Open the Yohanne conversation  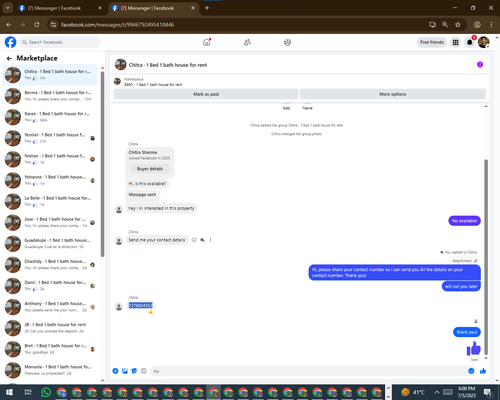[x=50, y=180]
